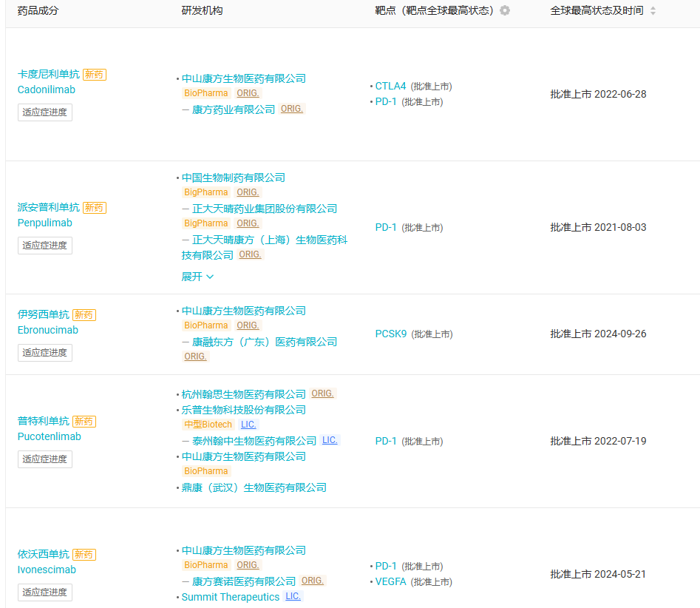Open 乐普生物科技股份有限公司 link
The width and height of the screenshot is (700, 608).
pyautogui.click(x=244, y=410)
